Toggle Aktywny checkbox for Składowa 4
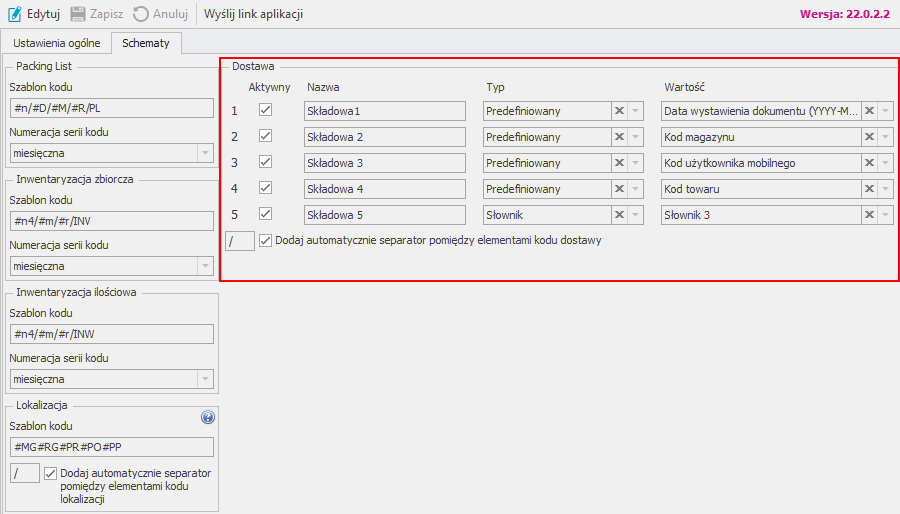This screenshot has height=514, width=900. [265, 189]
